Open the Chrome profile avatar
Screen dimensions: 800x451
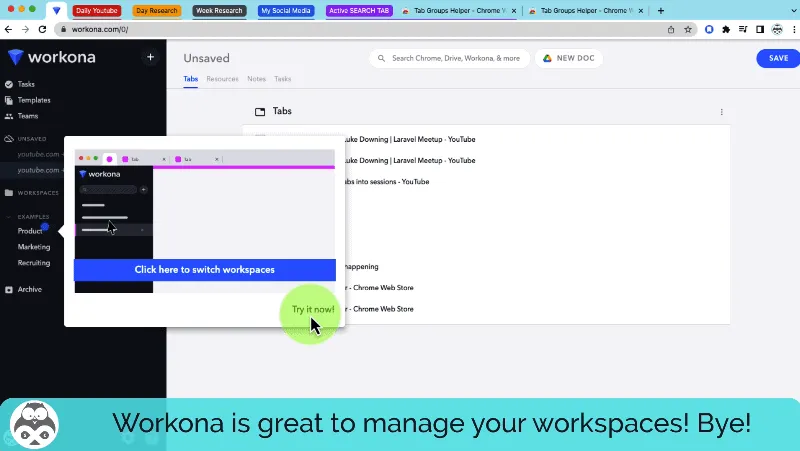click(x=777, y=30)
